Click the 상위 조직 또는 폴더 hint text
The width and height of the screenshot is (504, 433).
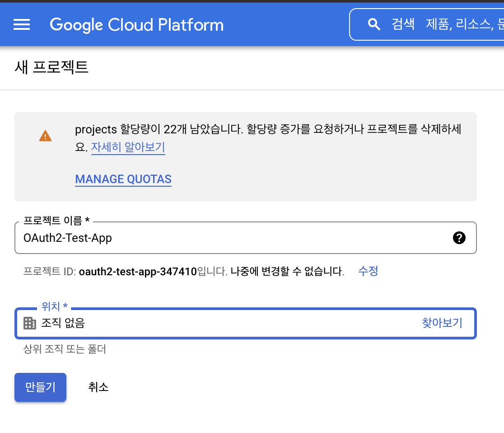point(65,349)
